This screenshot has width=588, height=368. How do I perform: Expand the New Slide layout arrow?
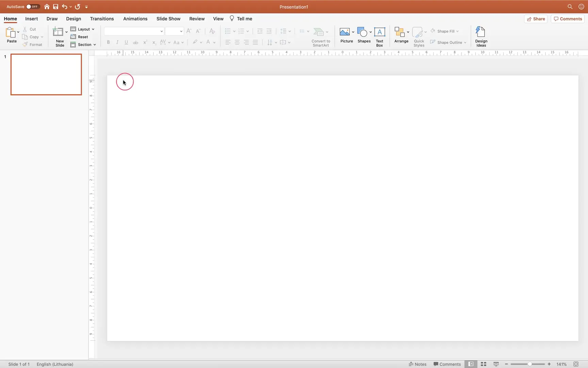66,32
